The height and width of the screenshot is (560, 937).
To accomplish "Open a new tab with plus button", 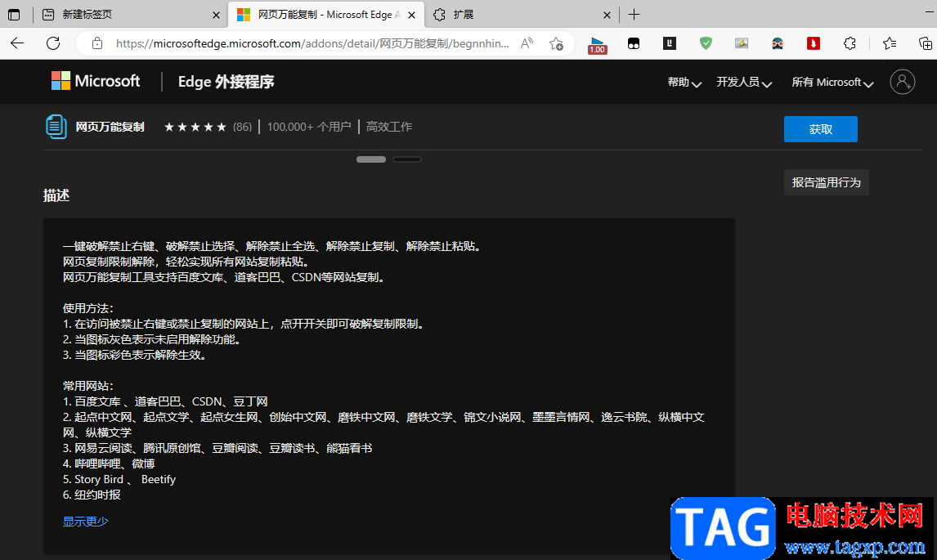I will pyautogui.click(x=634, y=15).
